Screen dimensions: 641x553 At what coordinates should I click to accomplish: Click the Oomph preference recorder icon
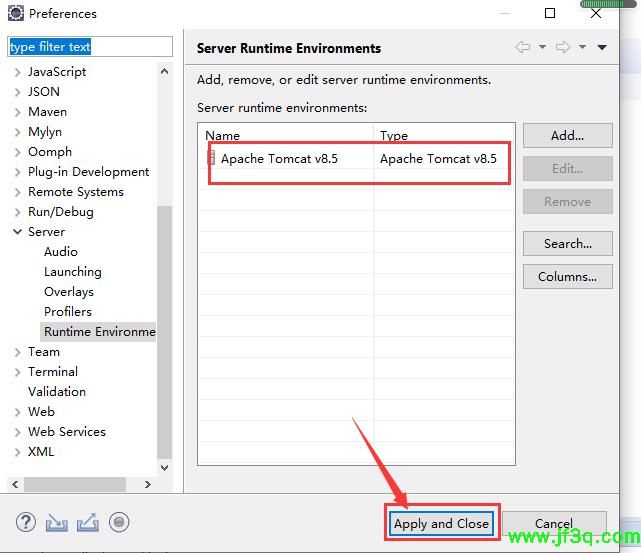click(x=119, y=522)
